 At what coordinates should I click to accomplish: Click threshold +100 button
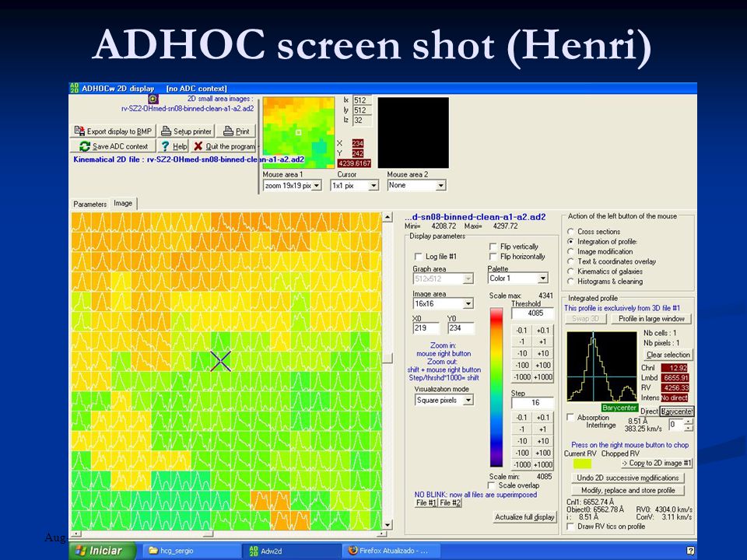pos(543,366)
